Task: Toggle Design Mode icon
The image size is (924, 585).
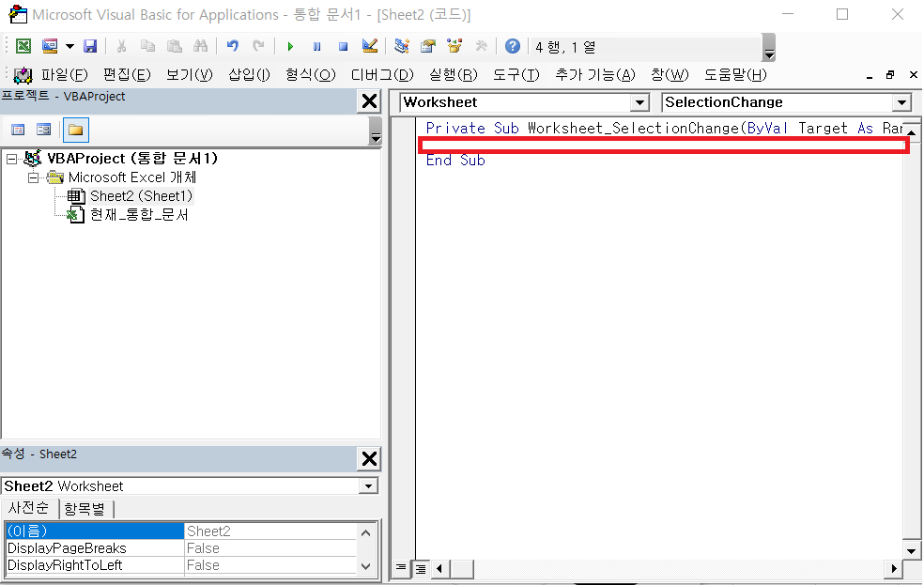Action: coord(369,46)
